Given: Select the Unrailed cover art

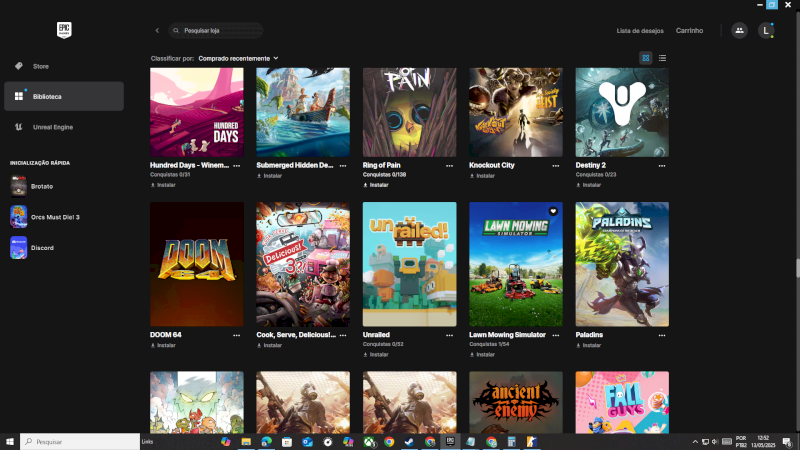Looking at the screenshot, I should tap(410, 264).
